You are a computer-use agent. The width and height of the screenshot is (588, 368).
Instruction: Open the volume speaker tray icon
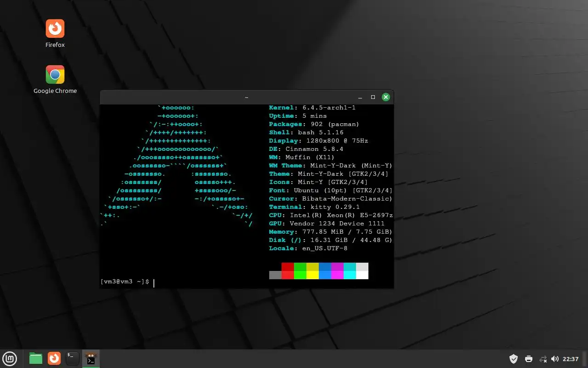click(x=555, y=359)
